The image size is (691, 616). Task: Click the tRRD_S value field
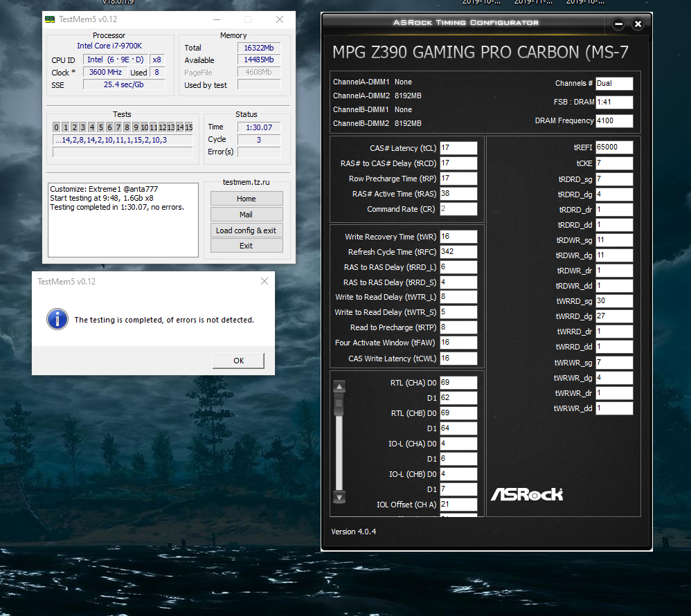(458, 282)
